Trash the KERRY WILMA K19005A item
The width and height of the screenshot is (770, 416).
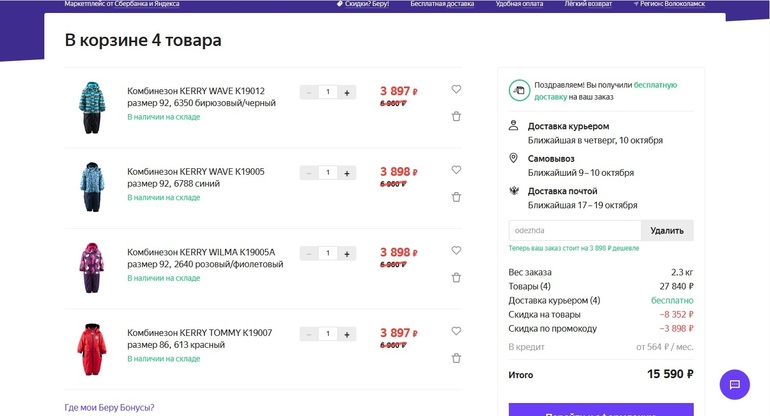[456, 278]
